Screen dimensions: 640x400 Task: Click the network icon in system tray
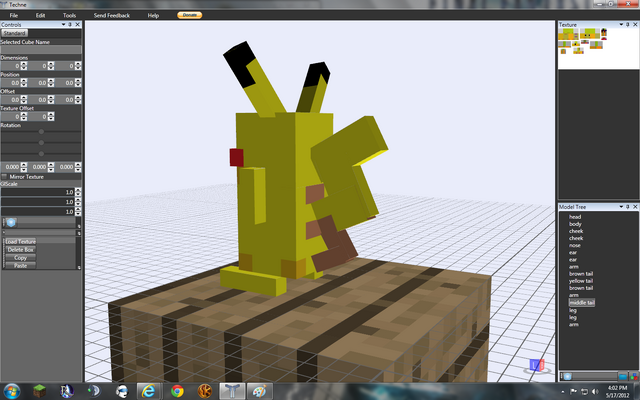584,391
